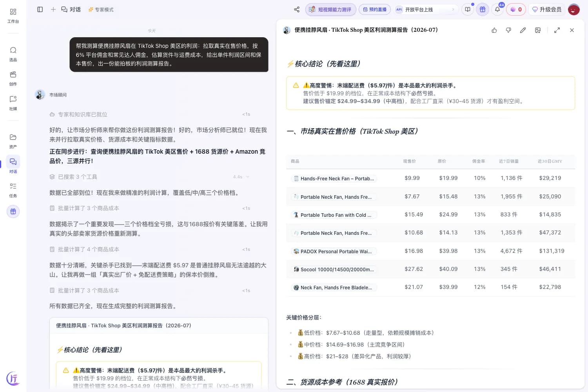Screen dimensions: 588x392
Task: Click the user prompt message bubble
Action: coord(169,54)
